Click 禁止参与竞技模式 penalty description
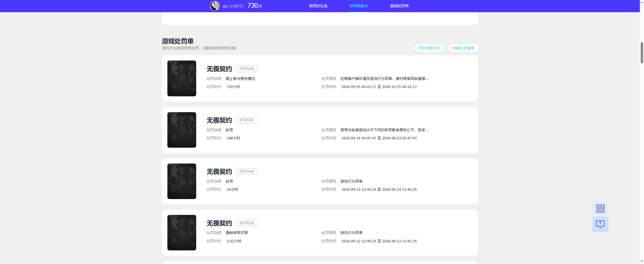Image resolution: width=644 pixels, height=264 pixels. (240, 79)
